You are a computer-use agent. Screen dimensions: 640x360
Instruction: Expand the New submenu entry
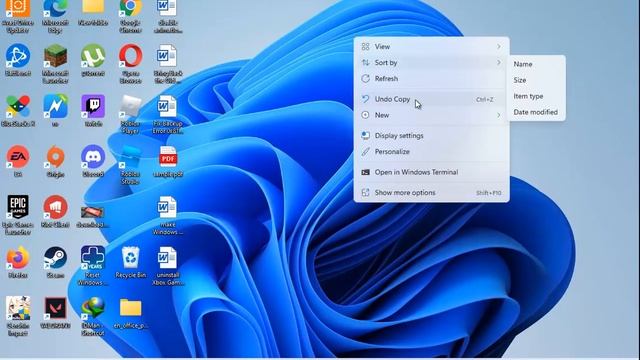coord(431,115)
